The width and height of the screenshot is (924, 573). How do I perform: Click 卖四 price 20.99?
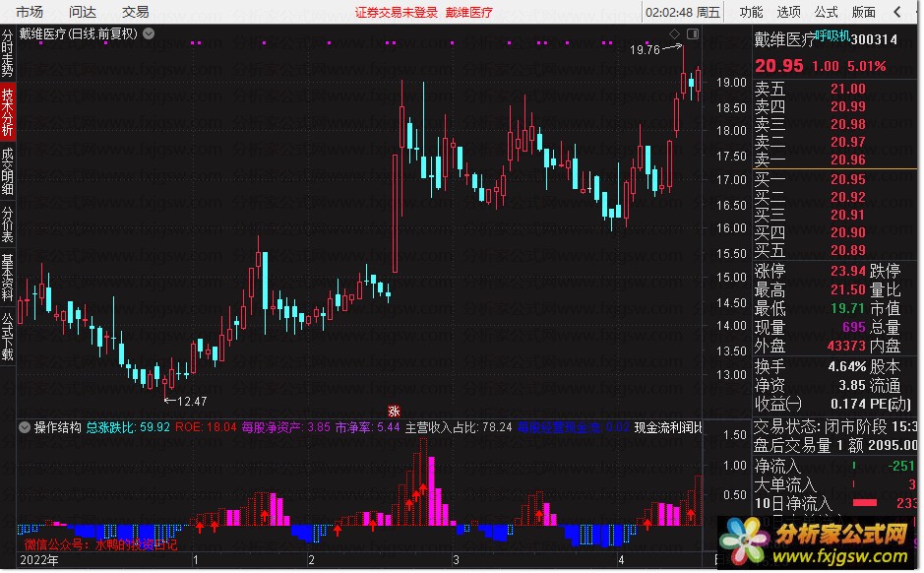[x=848, y=106]
